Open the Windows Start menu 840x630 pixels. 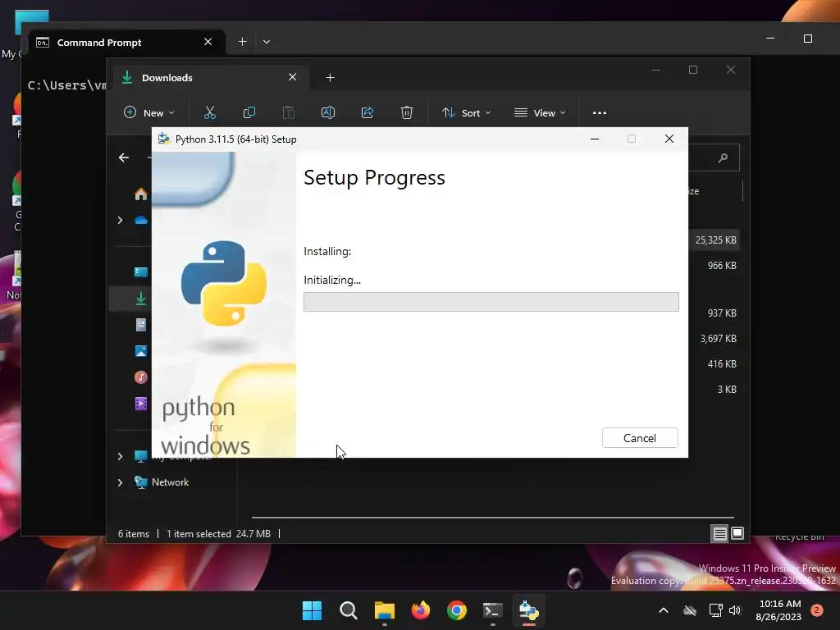point(312,610)
